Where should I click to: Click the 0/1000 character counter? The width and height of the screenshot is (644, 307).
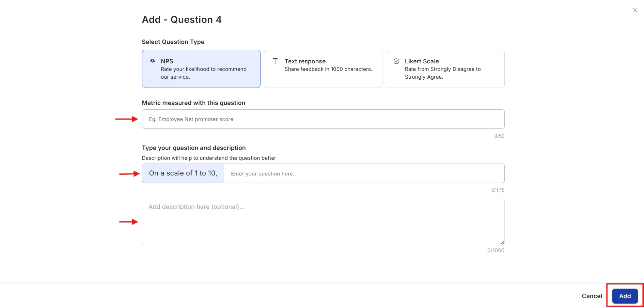pyautogui.click(x=496, y=250)
